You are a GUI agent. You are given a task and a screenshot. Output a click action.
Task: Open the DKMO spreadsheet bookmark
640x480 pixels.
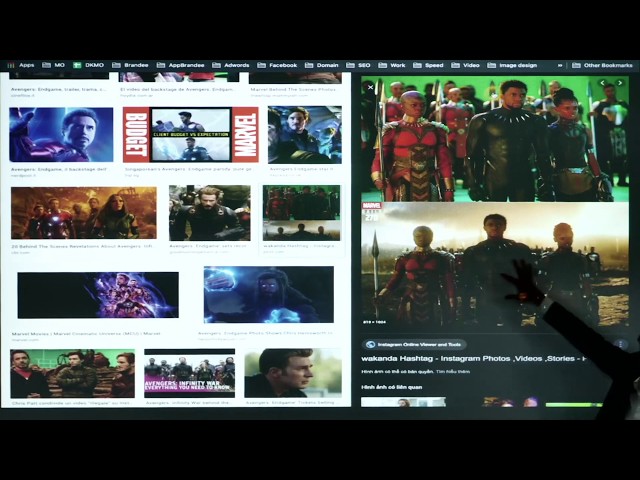click(89, 65)
